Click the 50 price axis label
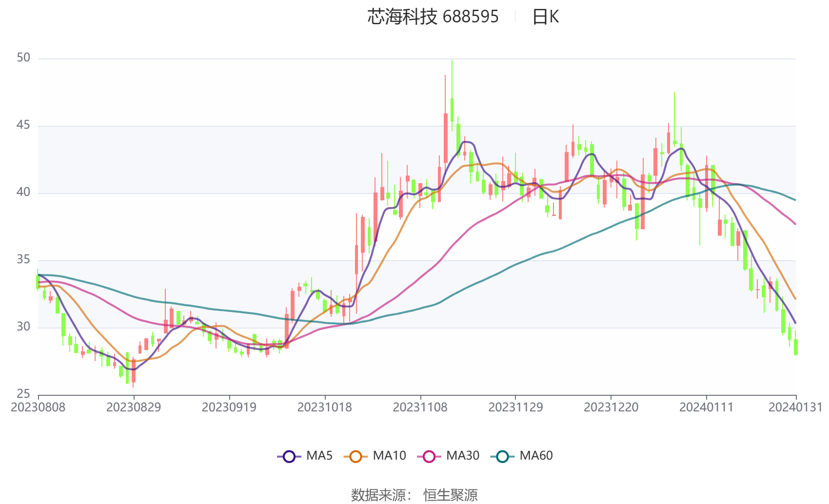This screenshot has width=829, height=504. click(23, 58)
